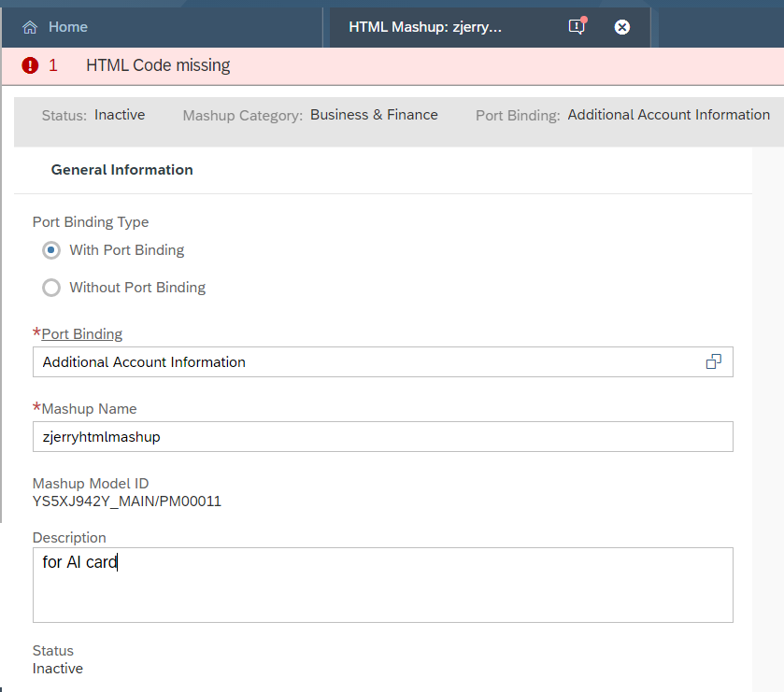The width and height of the screenshot is (784, 692).
Task: Switch to the General Information tab
Action: 122,170
